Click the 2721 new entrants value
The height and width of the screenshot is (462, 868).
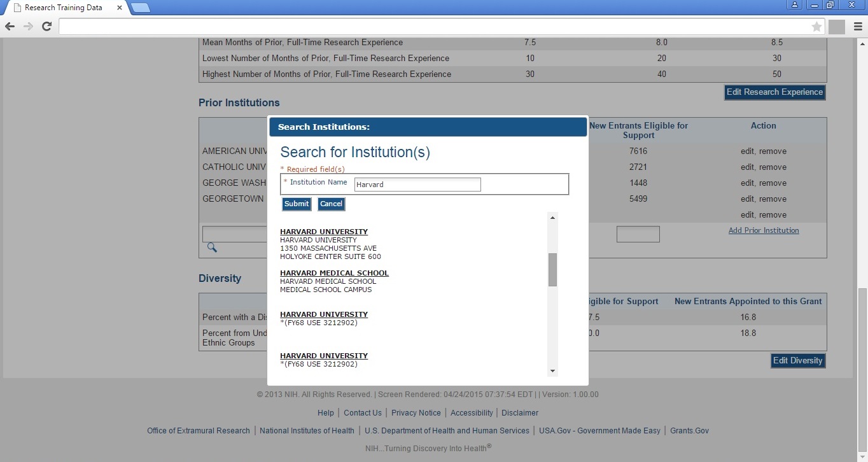coord(638,167)
